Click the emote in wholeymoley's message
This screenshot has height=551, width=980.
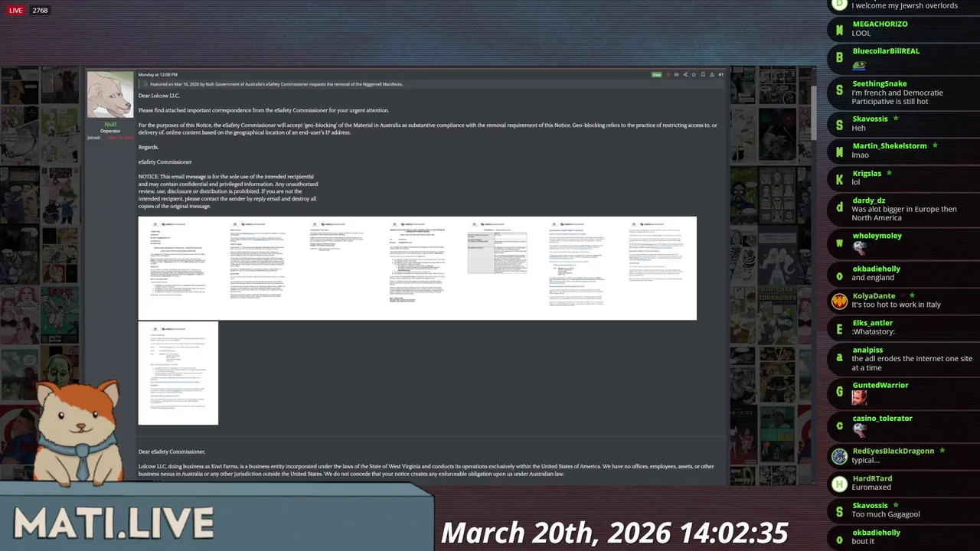(859, 247)
